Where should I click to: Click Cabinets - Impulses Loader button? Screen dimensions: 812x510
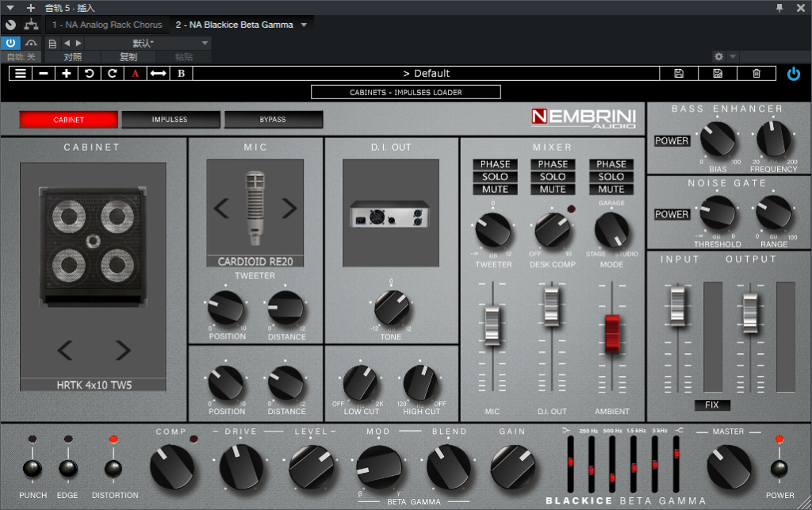pos(406,92)
